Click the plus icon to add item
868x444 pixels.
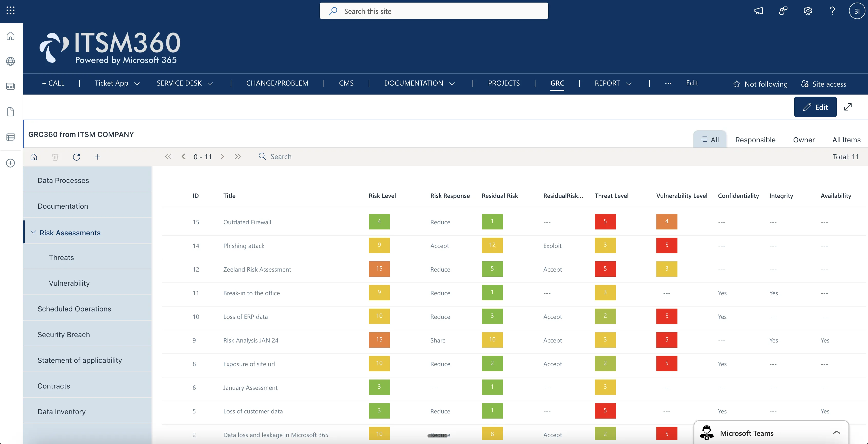pyautogui.click(x=97, y=157)
